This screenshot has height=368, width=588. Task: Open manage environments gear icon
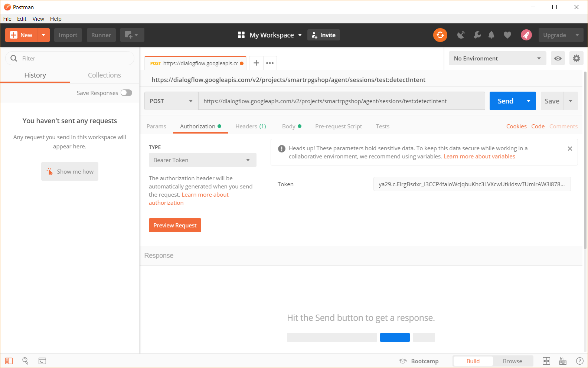click(576, 58)
